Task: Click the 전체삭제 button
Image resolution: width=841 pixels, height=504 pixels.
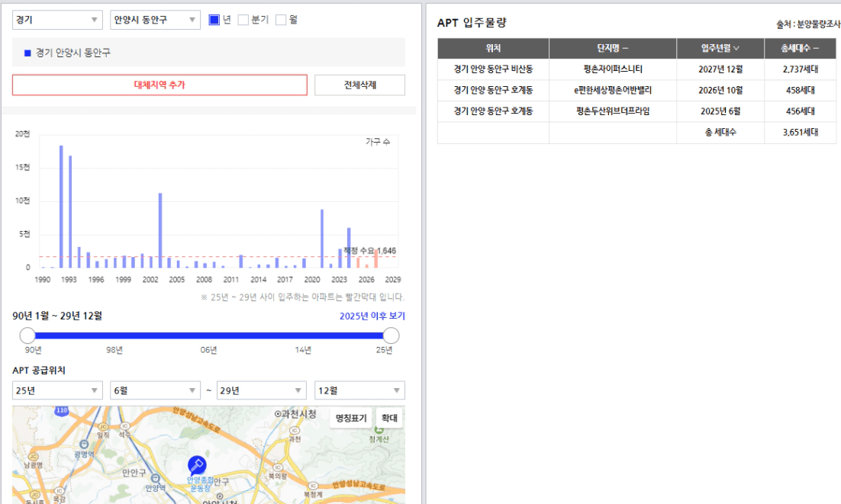Action: pyautogui.click(x=360, y=85)
